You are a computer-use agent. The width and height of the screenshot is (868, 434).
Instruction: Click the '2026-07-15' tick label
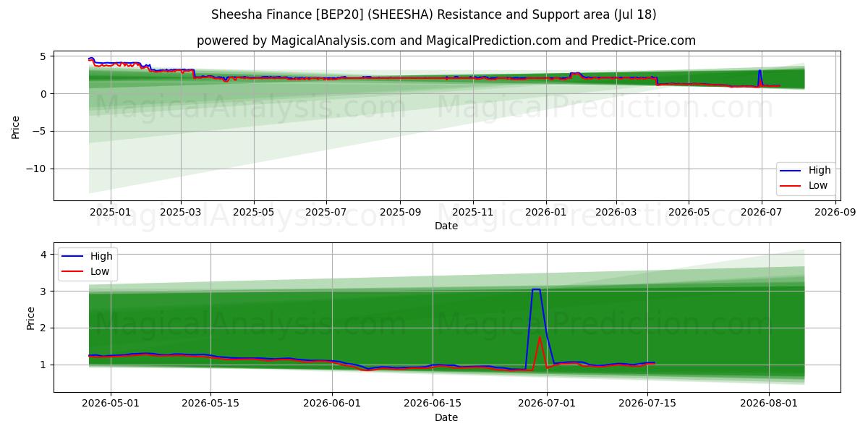click(646, 404)
